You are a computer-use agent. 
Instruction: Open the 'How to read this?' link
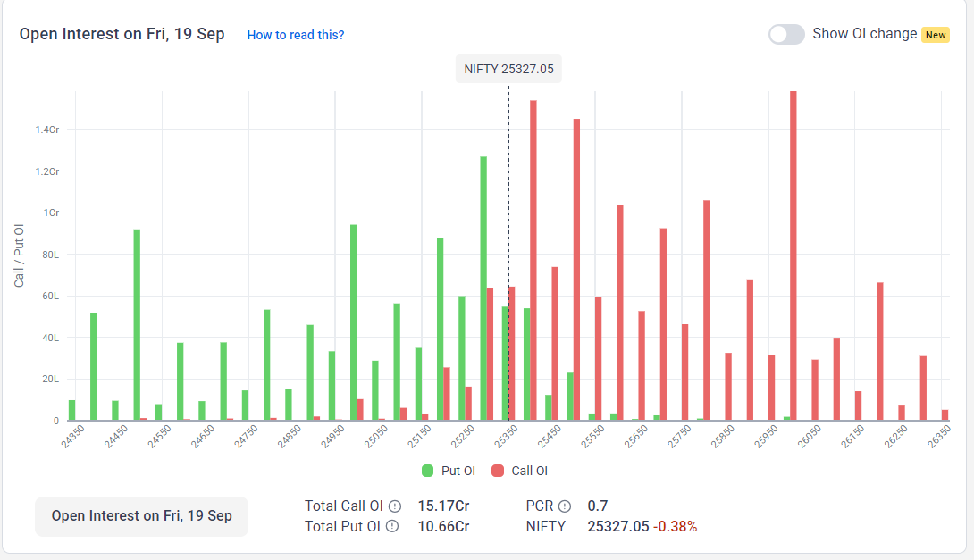(x=296, y=35)
